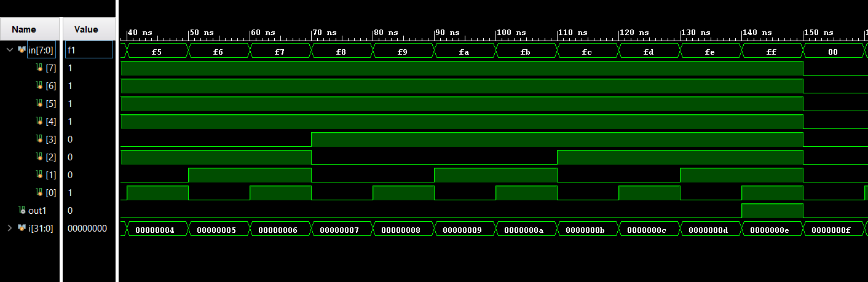Click the bit [7] signal icon
Viewport: 868px width, 282px height.
tap(40, 68)
